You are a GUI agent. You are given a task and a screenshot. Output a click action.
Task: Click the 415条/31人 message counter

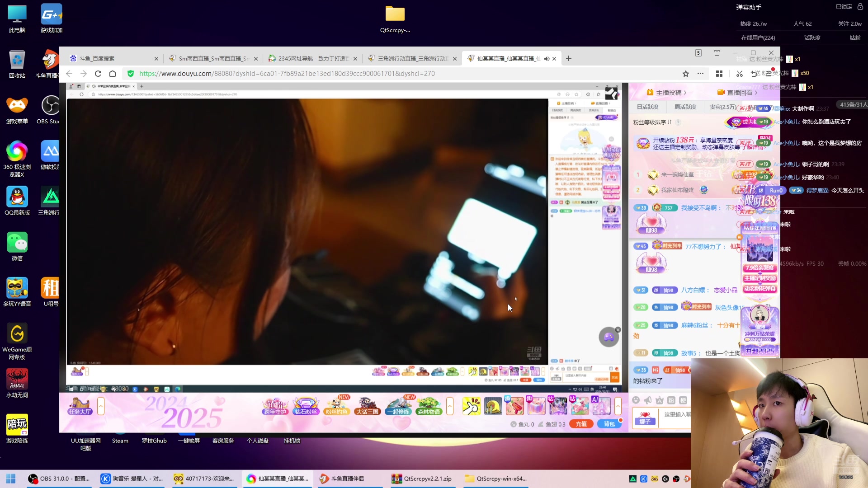coord(853,105)
